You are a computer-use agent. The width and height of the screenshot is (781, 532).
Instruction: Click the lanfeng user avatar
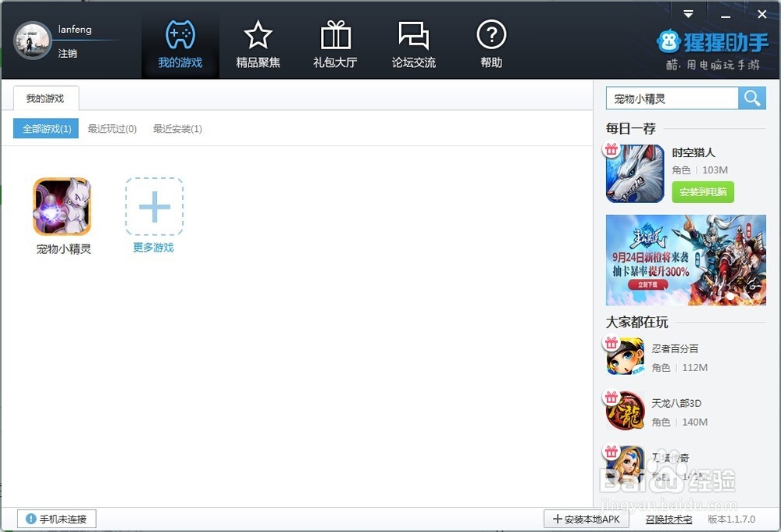tap(32, 41)
